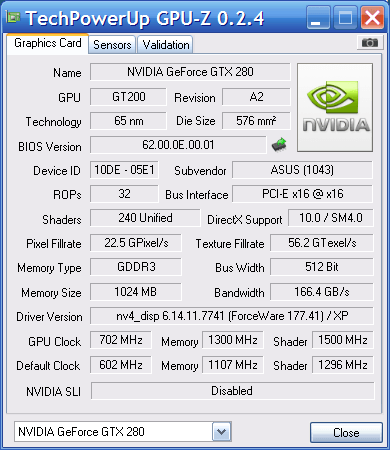The height and width of the screenshot is (450, 390).
Task: Click the Subvendor ASUS field
Action: click(x=302, y=170)
